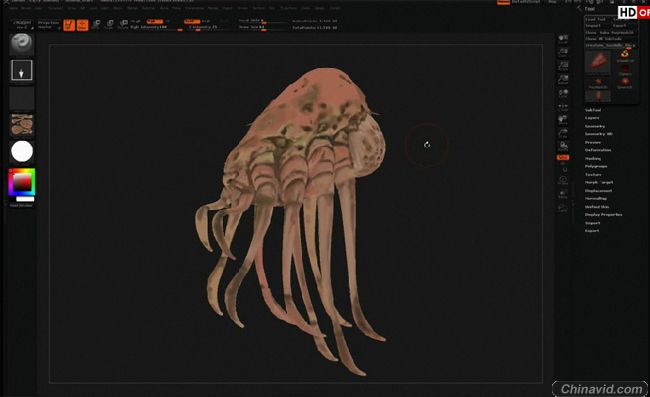
Task: Open the Preferences menu
Action: tap(194, 8)
